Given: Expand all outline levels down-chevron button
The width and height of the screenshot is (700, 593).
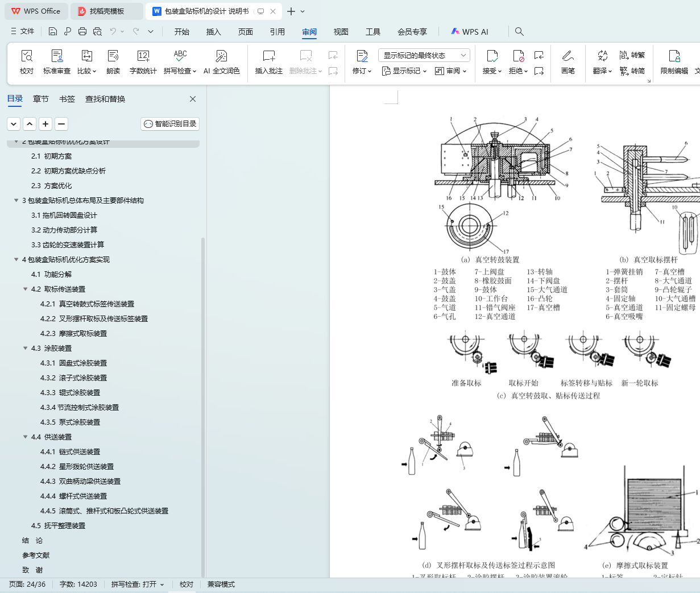Looking at the screenshot, I should (x=14, y=123).
